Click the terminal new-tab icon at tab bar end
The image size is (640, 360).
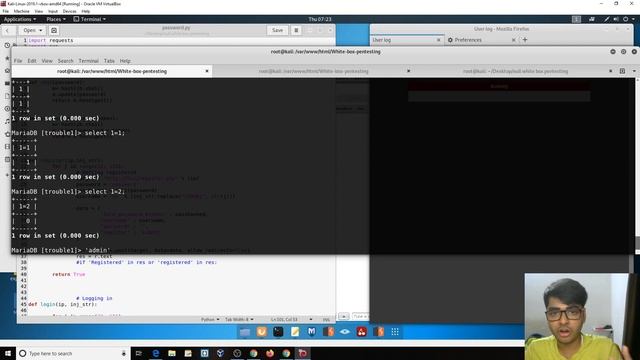(x=622, y=71)
